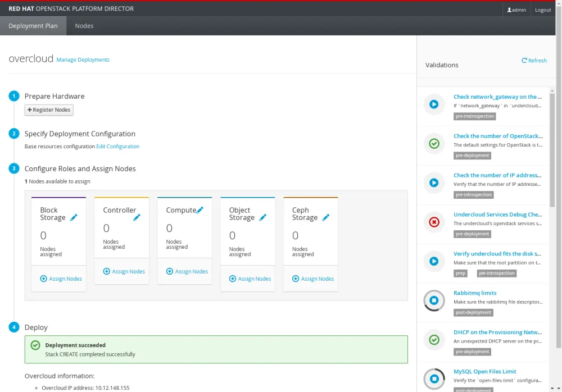
Task: Click the failed Undercloud Services Debug icon
Action: tap(434, 222)
